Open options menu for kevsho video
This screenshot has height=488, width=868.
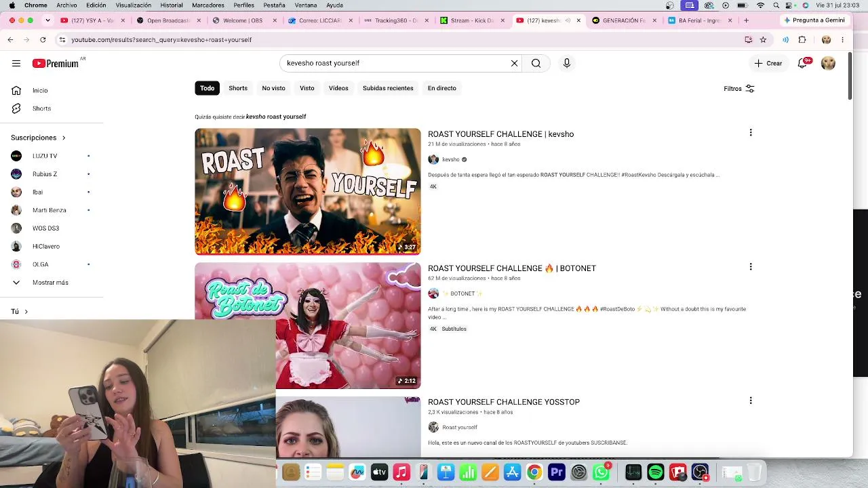(751, 133)
